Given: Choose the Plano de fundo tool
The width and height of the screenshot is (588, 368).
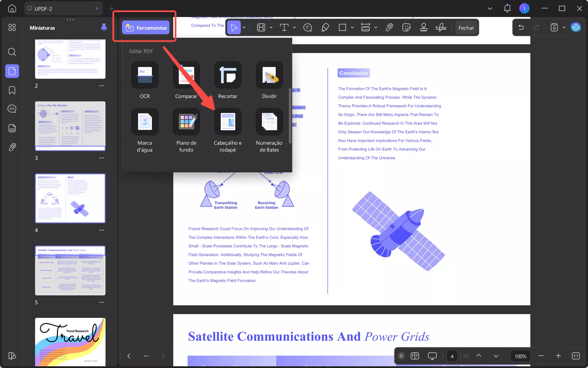Looking at the screenshot, I should point(186,122).
